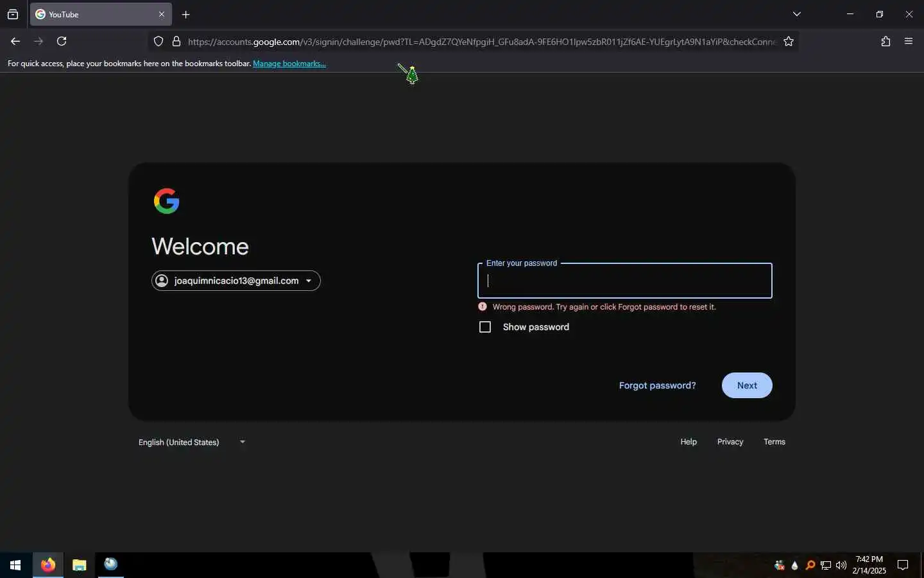Open the Windows Start menu
The width and height of the screenshot is (924, 578).
pos(15,565)
